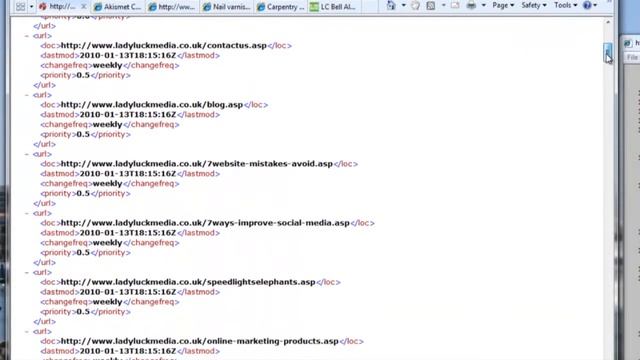
Task: Collapse the 7website-mistakes-avoid.asp url node
Action: click(x=27, y=154)
